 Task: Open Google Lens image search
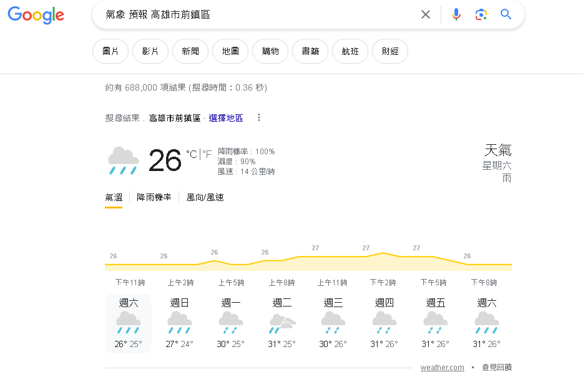point(481,14)
